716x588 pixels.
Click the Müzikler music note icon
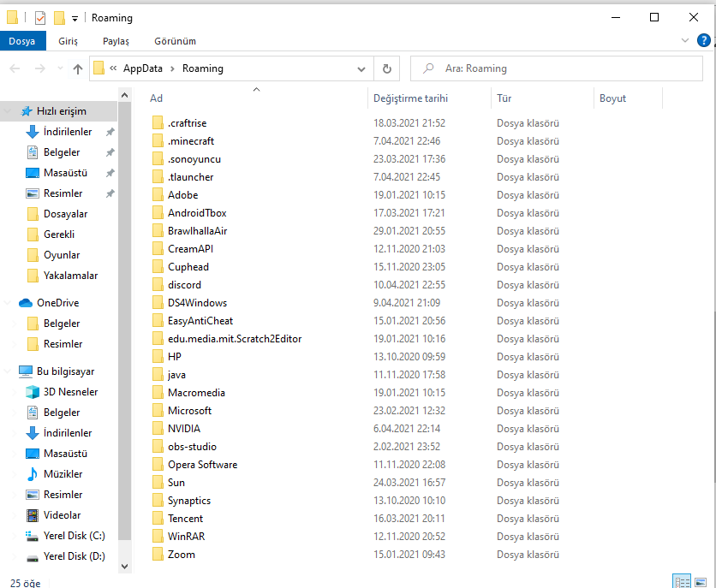click(33, 474)
